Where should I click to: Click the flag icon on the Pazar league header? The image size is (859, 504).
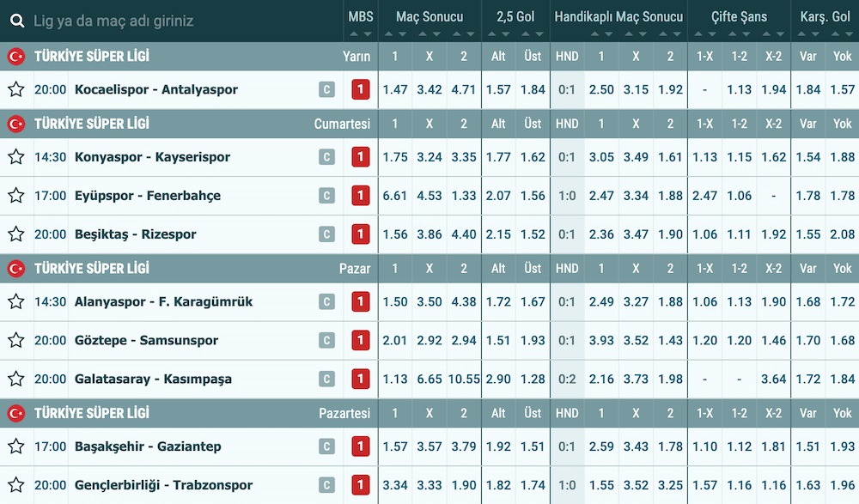tap(17, 268)
